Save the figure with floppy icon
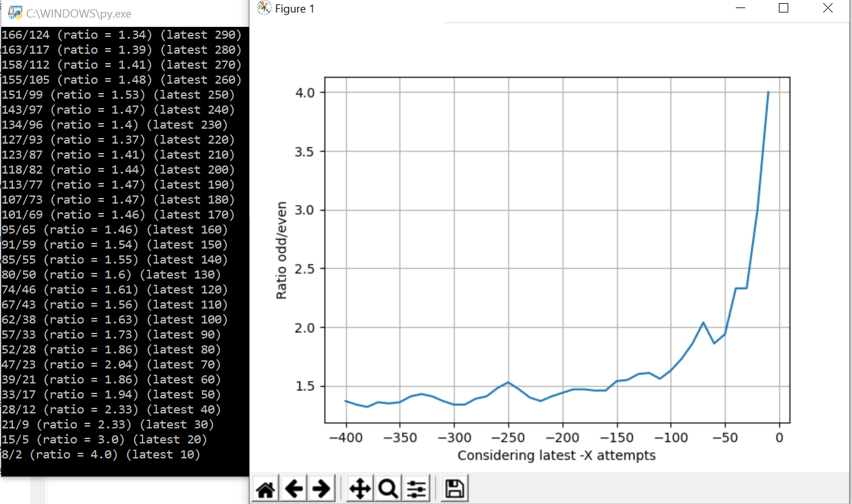Viewport: 852px width, 504px height. (454, 488)
